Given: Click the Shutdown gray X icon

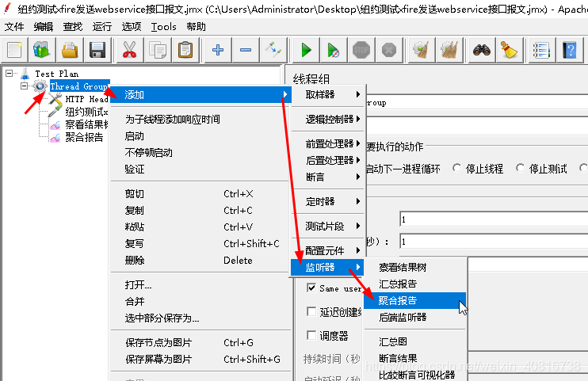Looking at the screenshot, I should (x=389, y=50).
